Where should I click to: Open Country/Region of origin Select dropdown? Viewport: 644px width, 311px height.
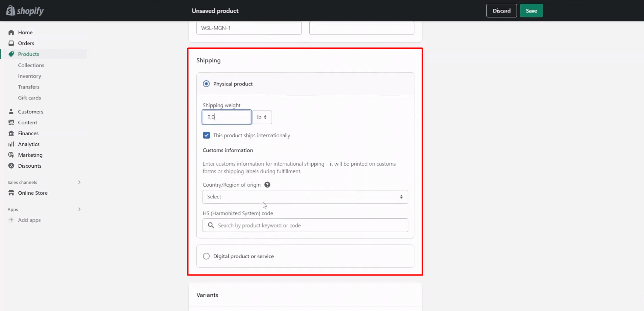(305, 197)
